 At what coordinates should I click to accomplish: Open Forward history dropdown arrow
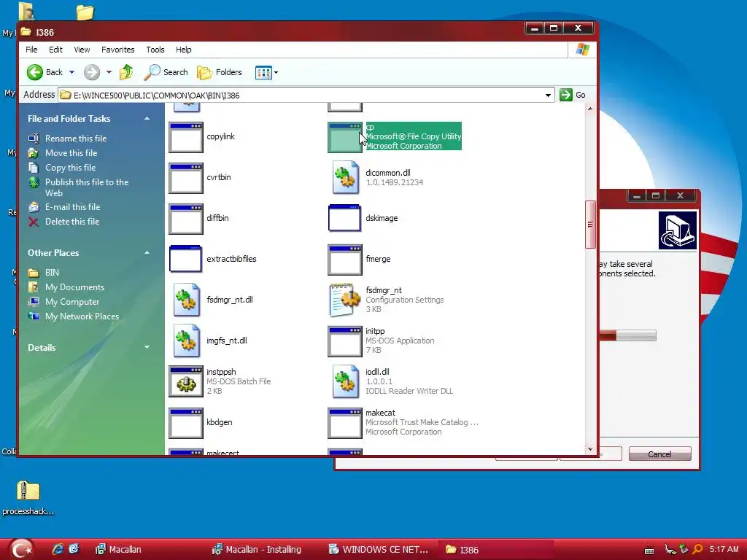(x=109, y=72)
